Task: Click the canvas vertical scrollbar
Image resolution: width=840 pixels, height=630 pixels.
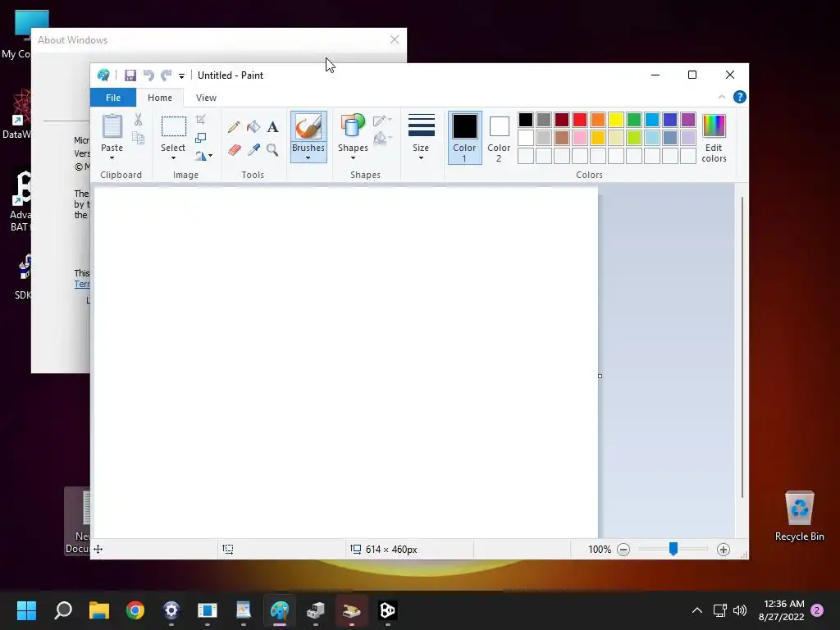Action: tap(742, 347)
